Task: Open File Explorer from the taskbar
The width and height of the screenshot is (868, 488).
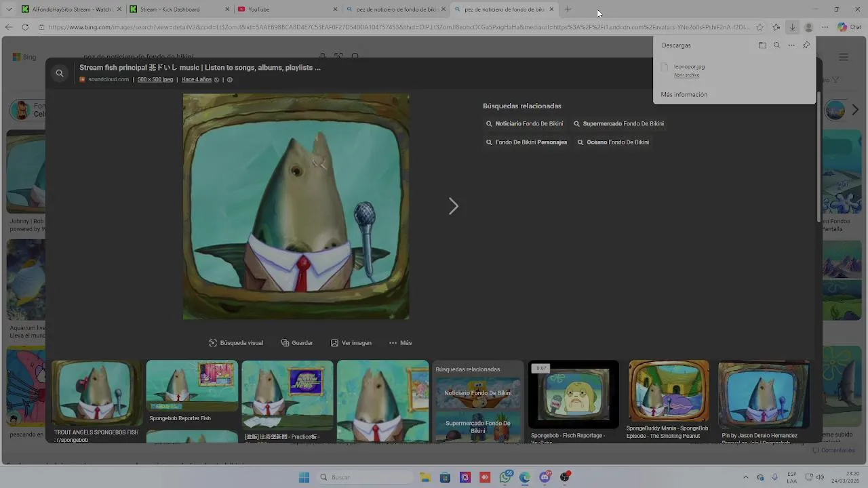Action: tap(425, 477)
